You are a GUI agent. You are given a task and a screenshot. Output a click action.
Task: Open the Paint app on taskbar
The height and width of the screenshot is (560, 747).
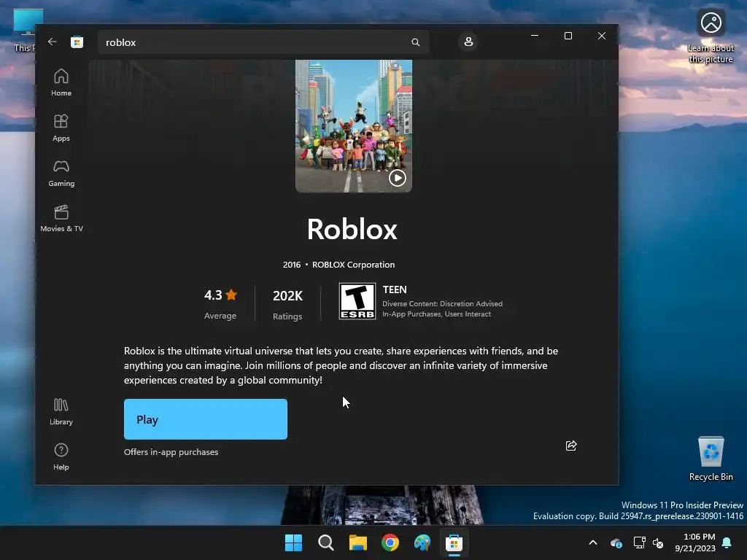(422, 542)
